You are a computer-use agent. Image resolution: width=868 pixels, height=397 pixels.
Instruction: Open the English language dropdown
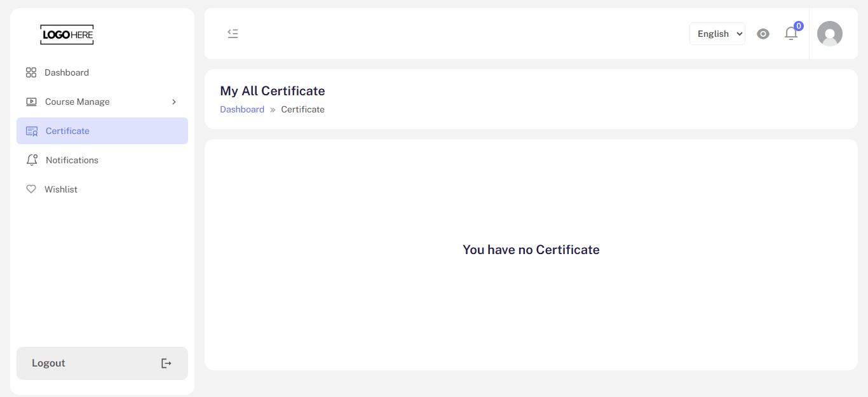[717, 34]
